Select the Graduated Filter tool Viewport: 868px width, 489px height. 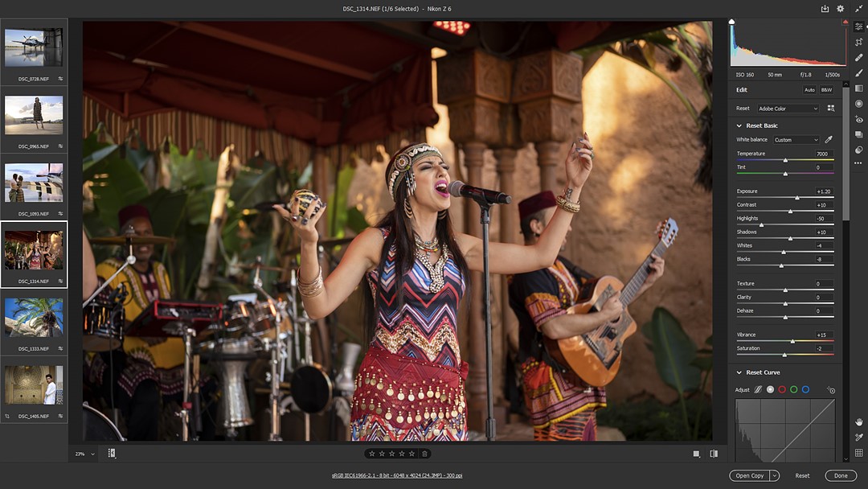click(x=858, y=88)
